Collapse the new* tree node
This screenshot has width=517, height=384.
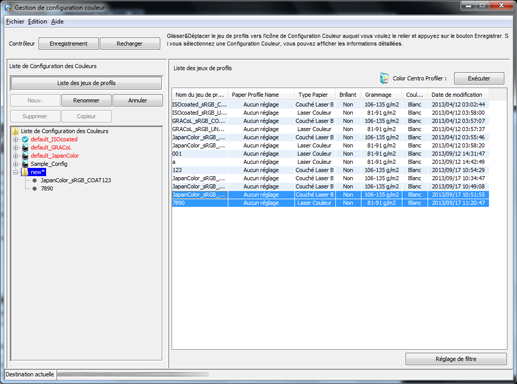15,172
